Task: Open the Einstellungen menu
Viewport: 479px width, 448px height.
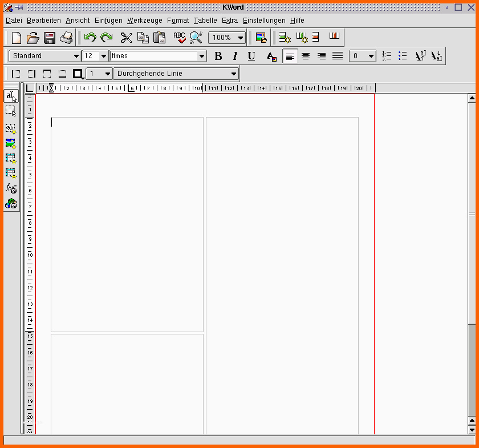Action: [264, 21]
